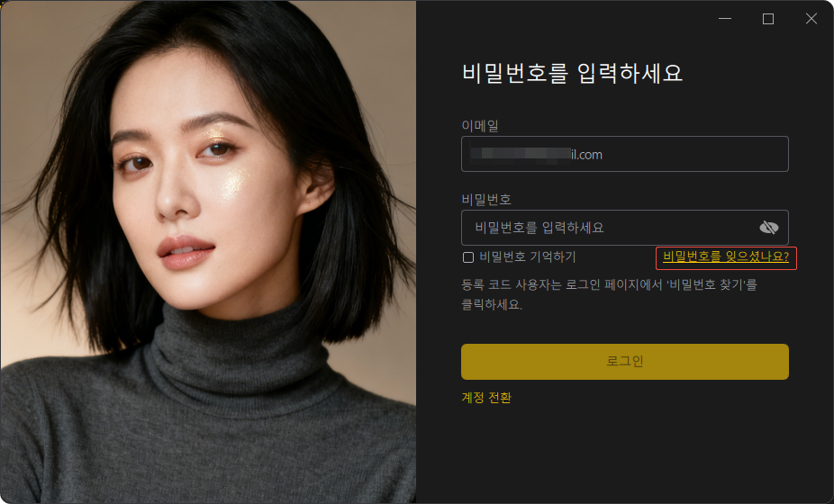Show password using the crossed-eye icon
Screen dimensions: 834x504
pyautogui.click(x=768, y=228)
